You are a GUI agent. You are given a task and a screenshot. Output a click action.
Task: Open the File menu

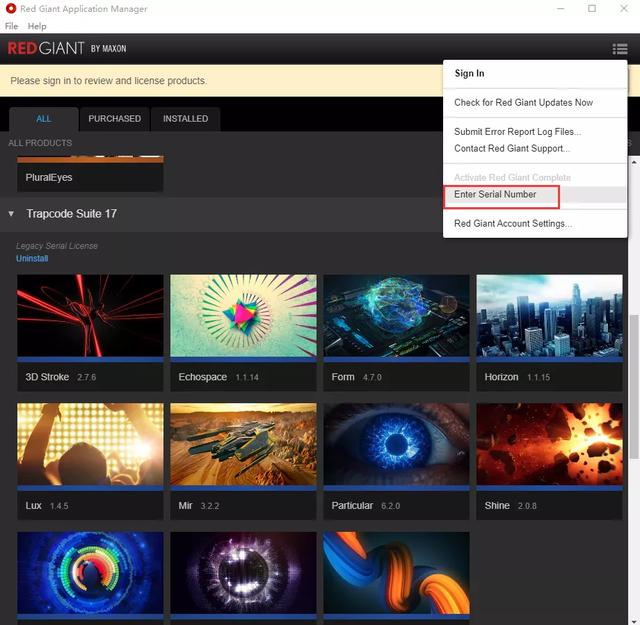[11, 26]
